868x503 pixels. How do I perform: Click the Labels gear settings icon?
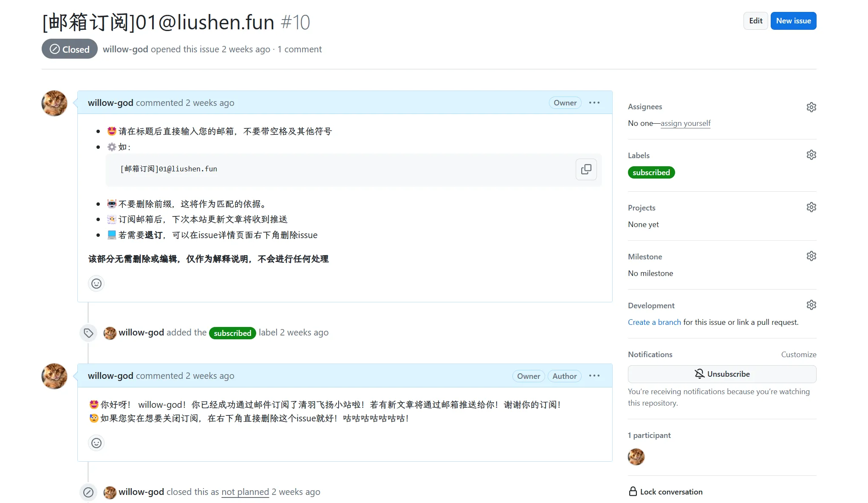[812, 156]
